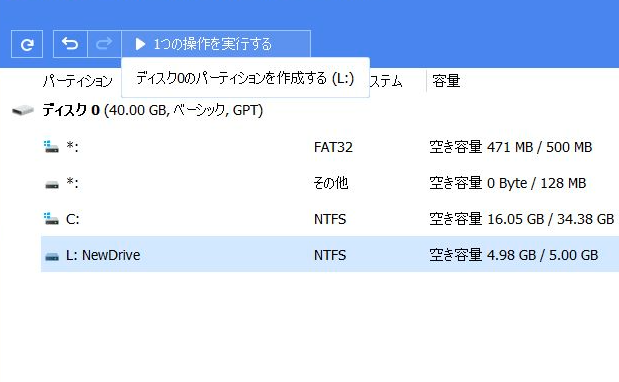Click the refresh icon in the toolbar
The height and width of the screenshot is (382, 619).
27,44
